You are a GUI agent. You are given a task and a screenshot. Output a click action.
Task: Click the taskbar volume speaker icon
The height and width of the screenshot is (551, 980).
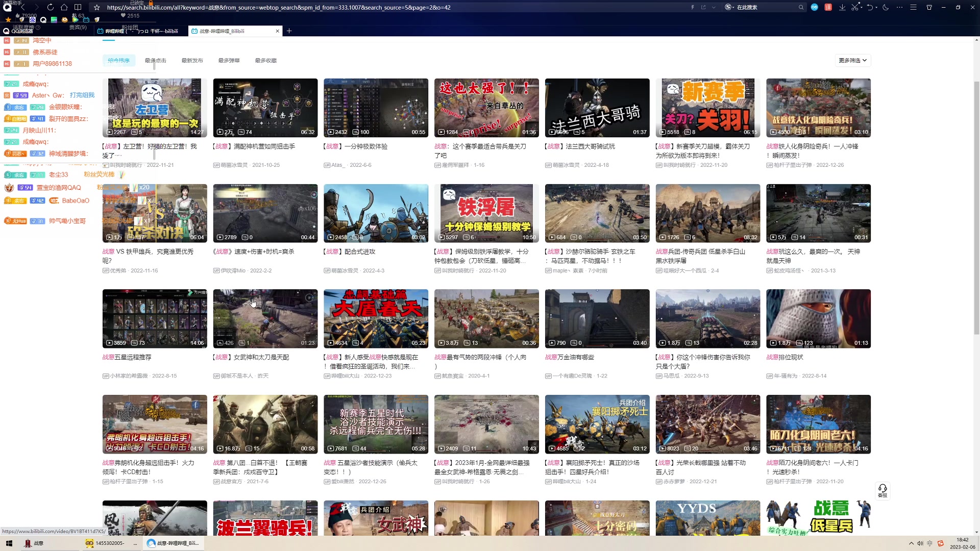click(920, 543)
